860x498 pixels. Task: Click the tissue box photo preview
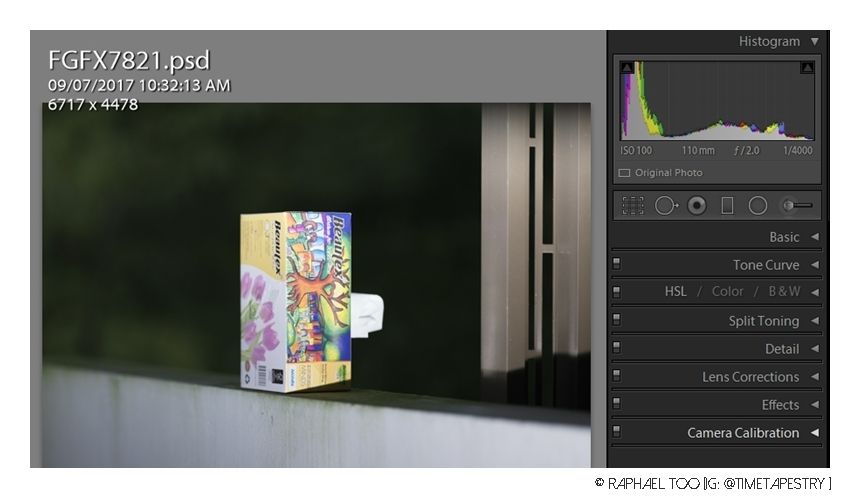(316, 285)
